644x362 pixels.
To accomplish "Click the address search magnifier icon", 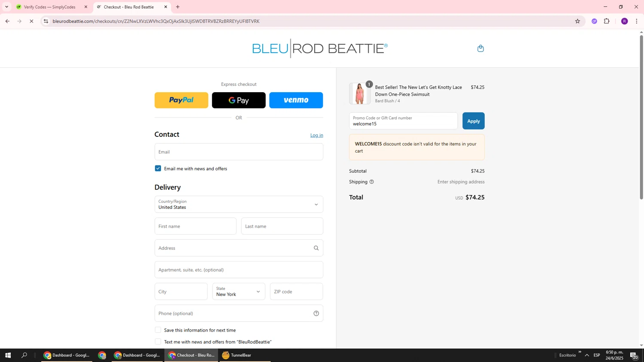I will click(x=316, y=248).
